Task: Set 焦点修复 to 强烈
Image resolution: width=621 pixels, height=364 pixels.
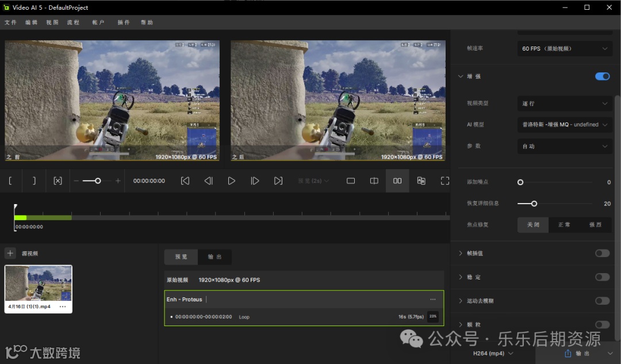Action: pyautogui.click(x=595, y=225)
